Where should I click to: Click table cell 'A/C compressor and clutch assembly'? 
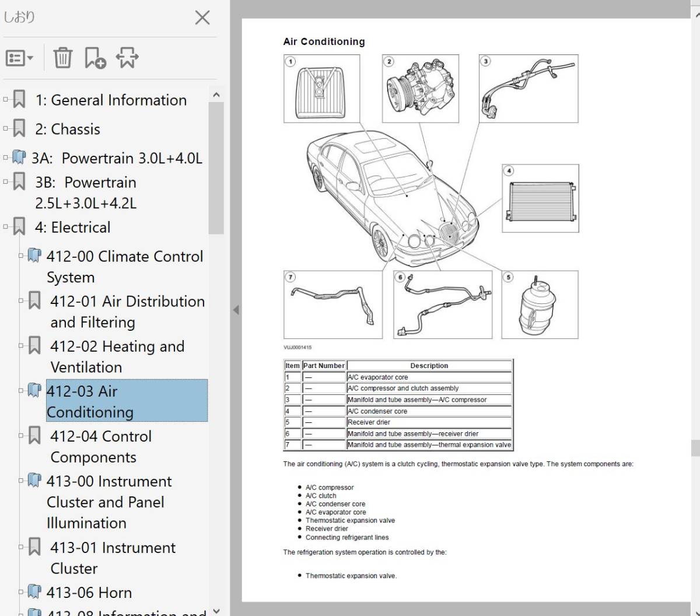[429, 388]
